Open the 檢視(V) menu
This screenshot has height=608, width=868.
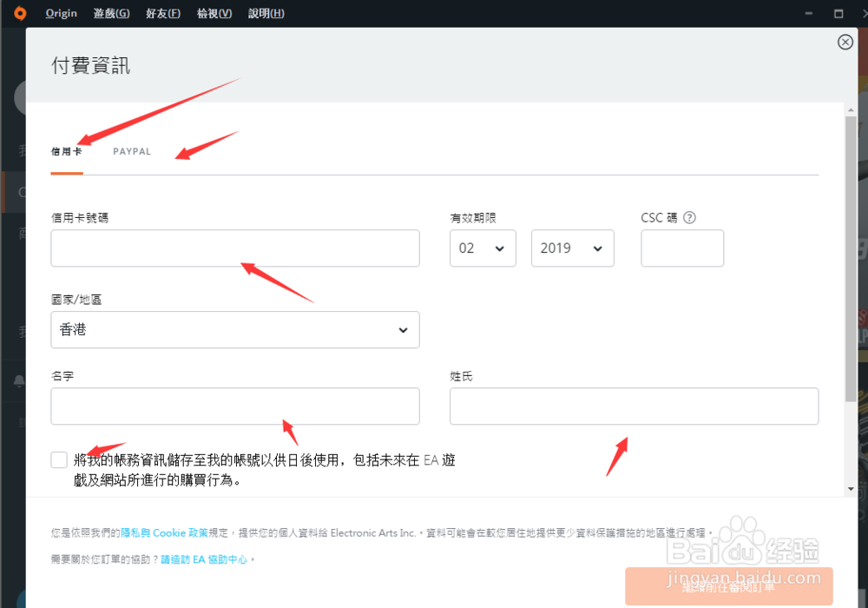[214, 13]
